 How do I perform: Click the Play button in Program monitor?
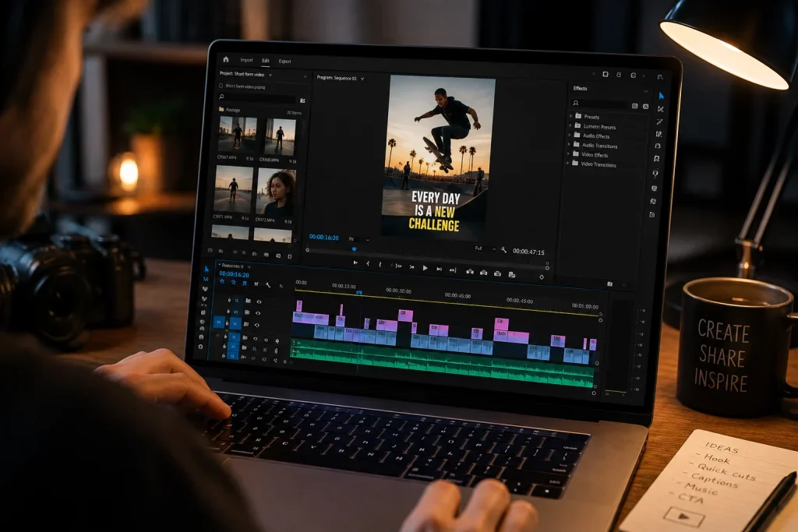pyautogui.click(x=425, y=268)
